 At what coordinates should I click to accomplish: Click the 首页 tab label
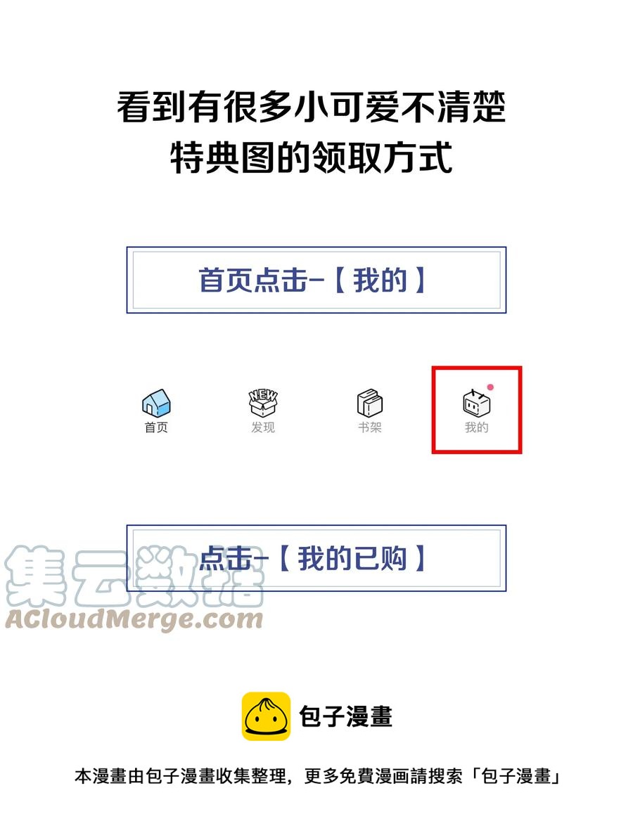click(x=156, y=427)
